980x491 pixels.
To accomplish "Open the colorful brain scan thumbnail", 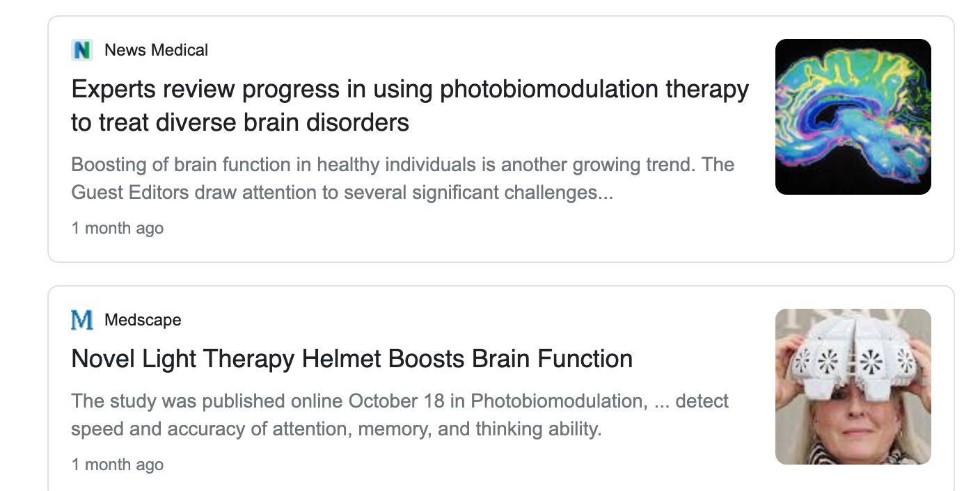I will tap(853, 117).
